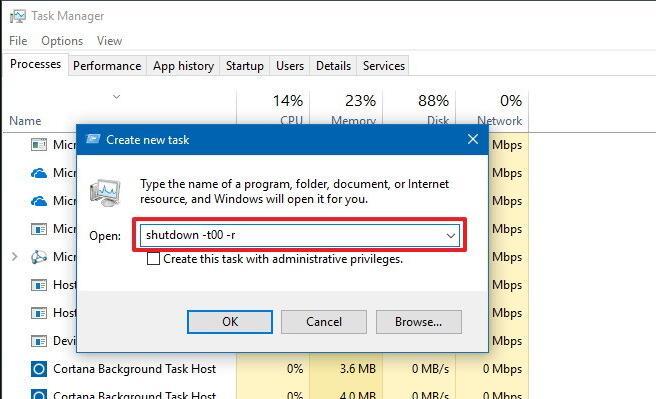Click Cancel in the Create new task dialog
The width and height of the screenshot is (656, 399).
324,322
